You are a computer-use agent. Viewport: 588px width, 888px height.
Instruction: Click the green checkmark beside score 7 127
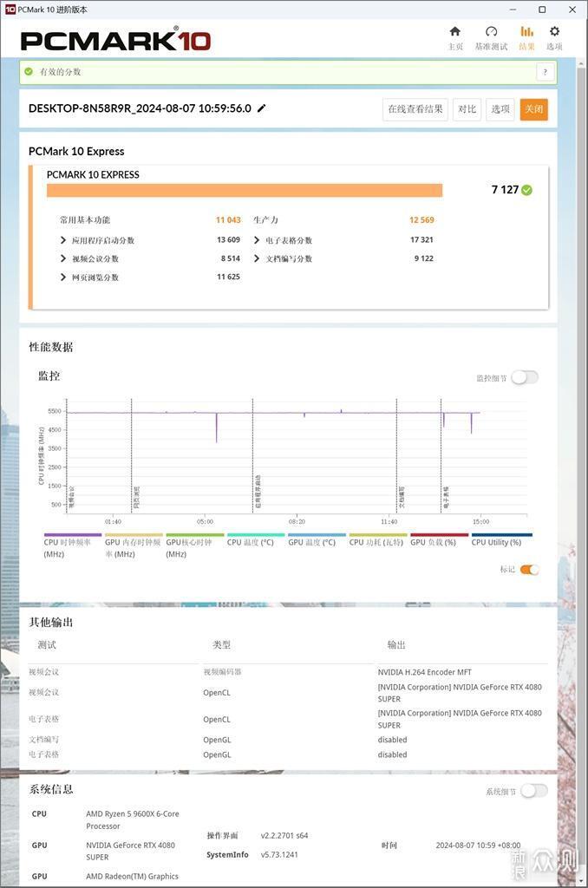click(526, 190)
